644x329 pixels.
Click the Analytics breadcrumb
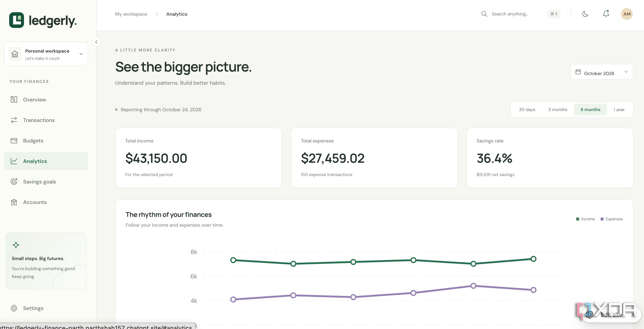click(177, 14)
